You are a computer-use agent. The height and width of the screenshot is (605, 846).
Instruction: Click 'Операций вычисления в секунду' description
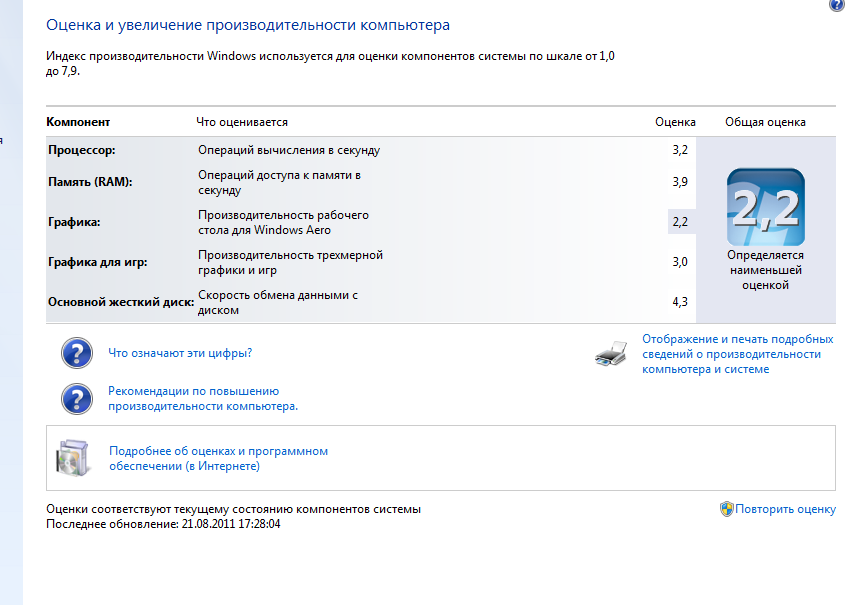point(289,150)
